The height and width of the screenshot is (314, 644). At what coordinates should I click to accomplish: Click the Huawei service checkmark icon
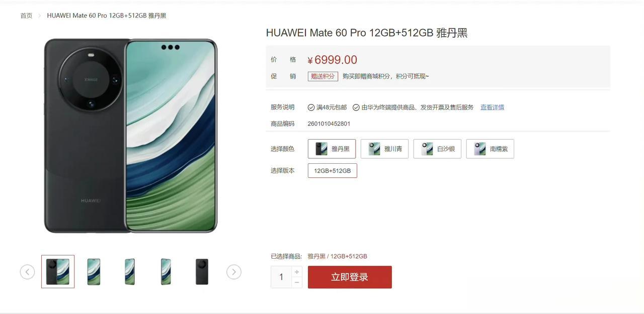tap(356, 108)
